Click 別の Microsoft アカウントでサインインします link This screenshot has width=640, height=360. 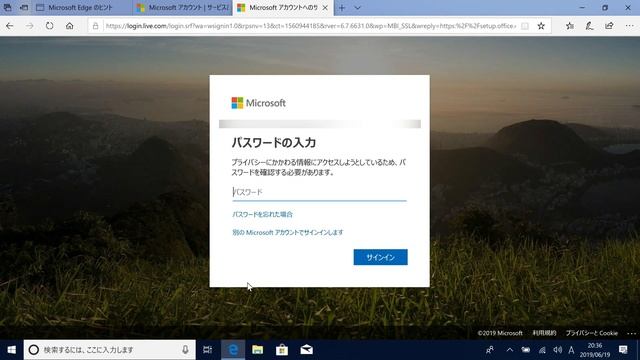(288, 232)
